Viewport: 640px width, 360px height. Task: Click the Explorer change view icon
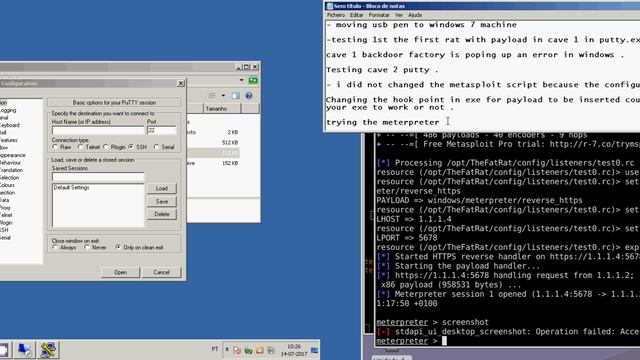point(211,96)
